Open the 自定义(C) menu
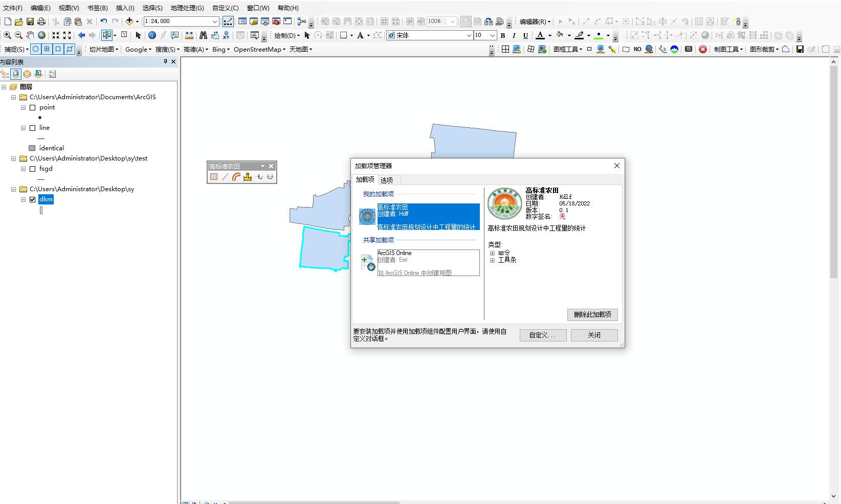 [x=226, y=8]
